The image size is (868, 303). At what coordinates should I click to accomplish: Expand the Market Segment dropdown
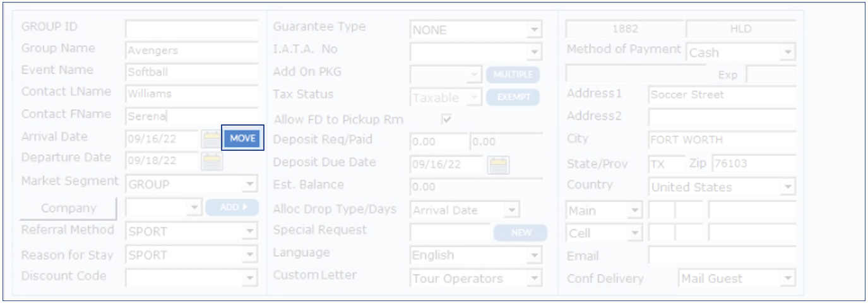(251, 184)
